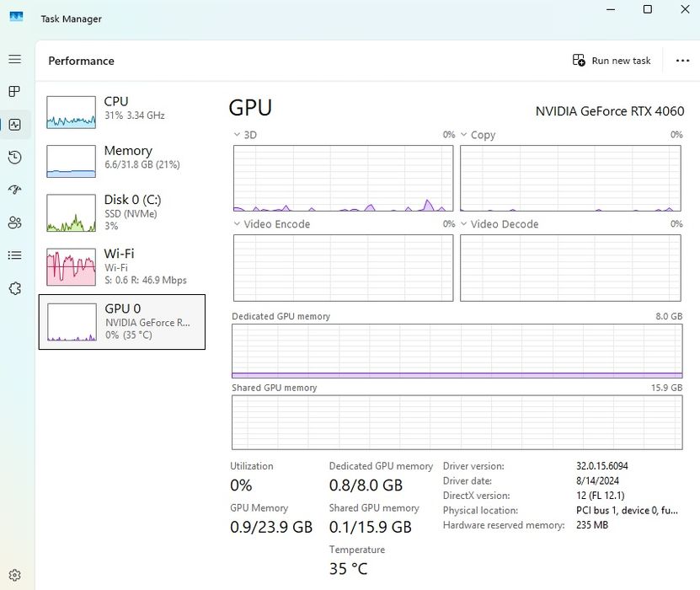Viewport: 700px width, 590px height.
Task: Open the Services page icon
Action: [14, 288]
